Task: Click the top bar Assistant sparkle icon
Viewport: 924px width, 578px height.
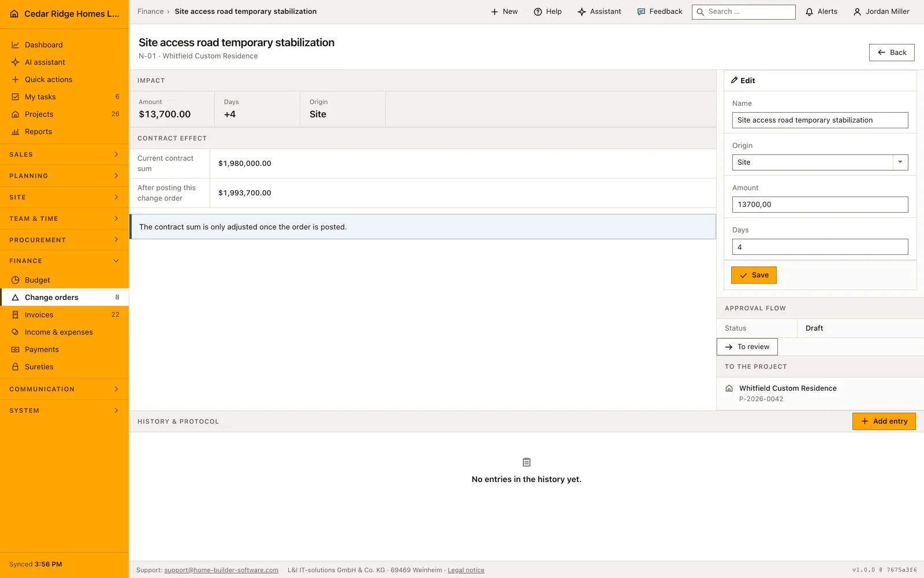Action: (x=582, y=12)
